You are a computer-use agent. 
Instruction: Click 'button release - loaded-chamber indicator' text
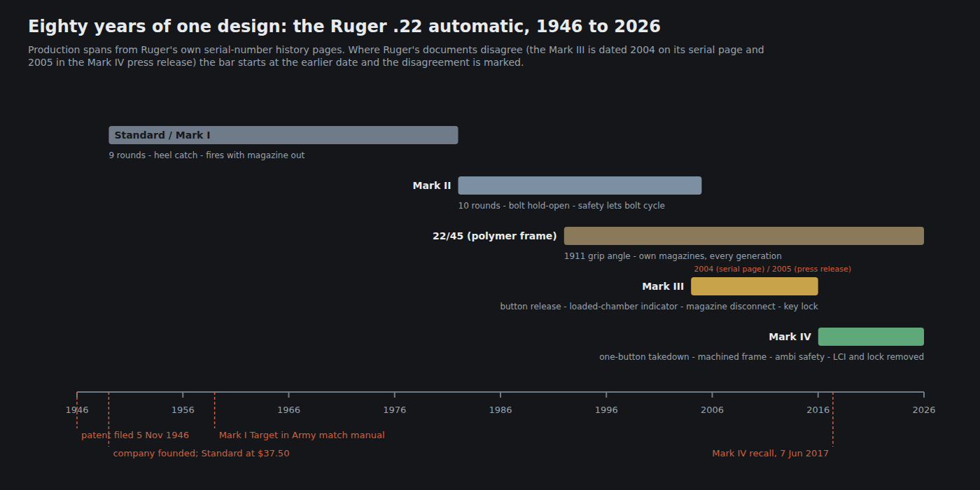659,307
